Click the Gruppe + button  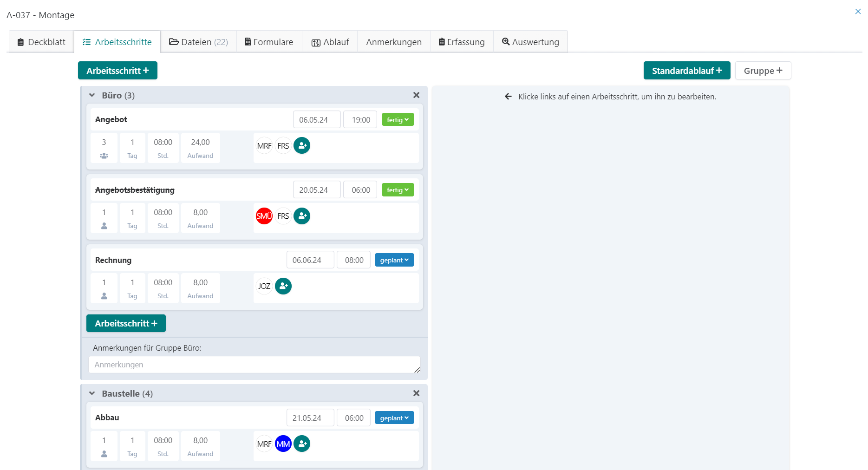point(763,71)
